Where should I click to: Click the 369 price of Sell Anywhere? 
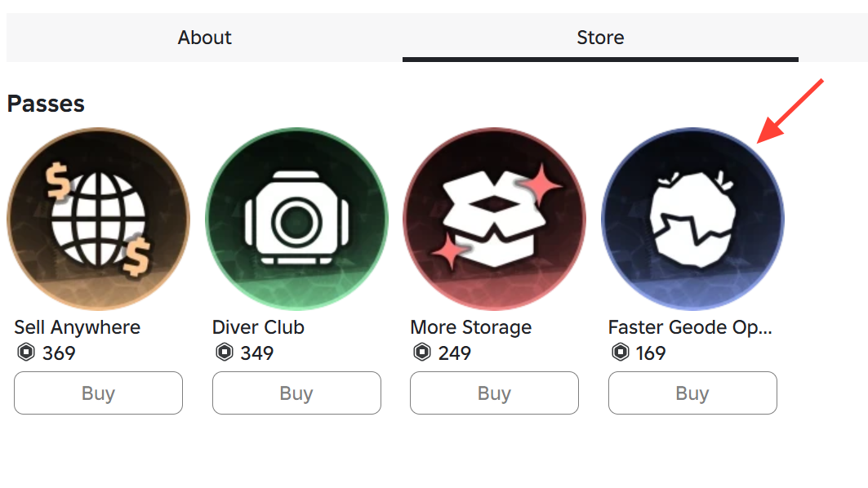[x=59, y=353]
